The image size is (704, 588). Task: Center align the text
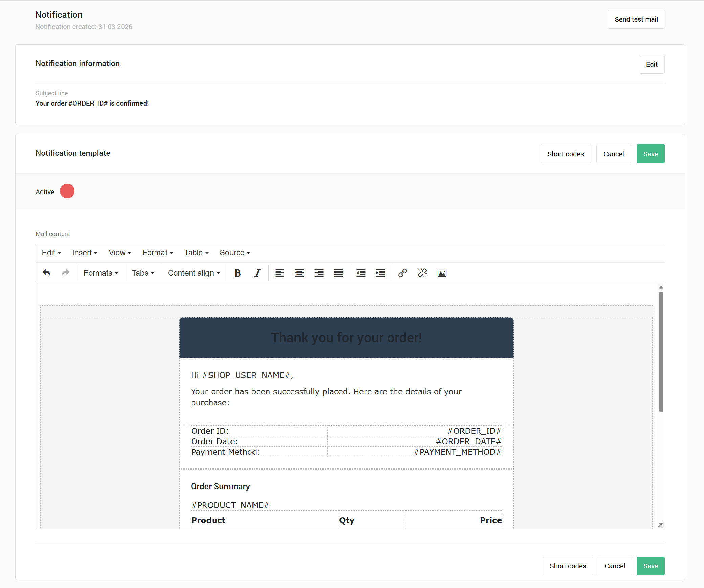[299, 273]
